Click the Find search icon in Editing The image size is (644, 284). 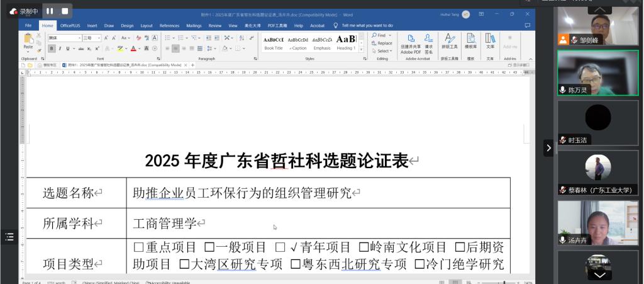[374, 35]
